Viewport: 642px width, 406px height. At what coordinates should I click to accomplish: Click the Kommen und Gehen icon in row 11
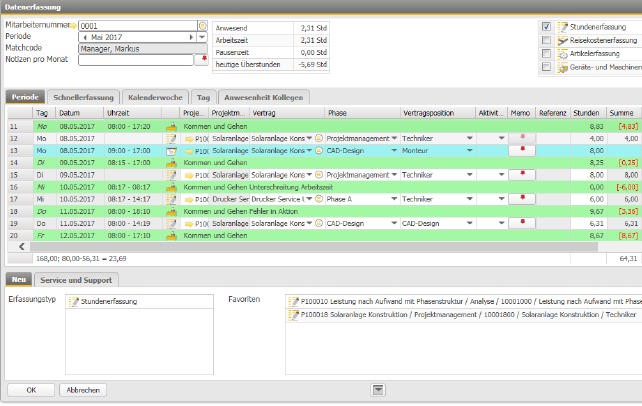171,126
